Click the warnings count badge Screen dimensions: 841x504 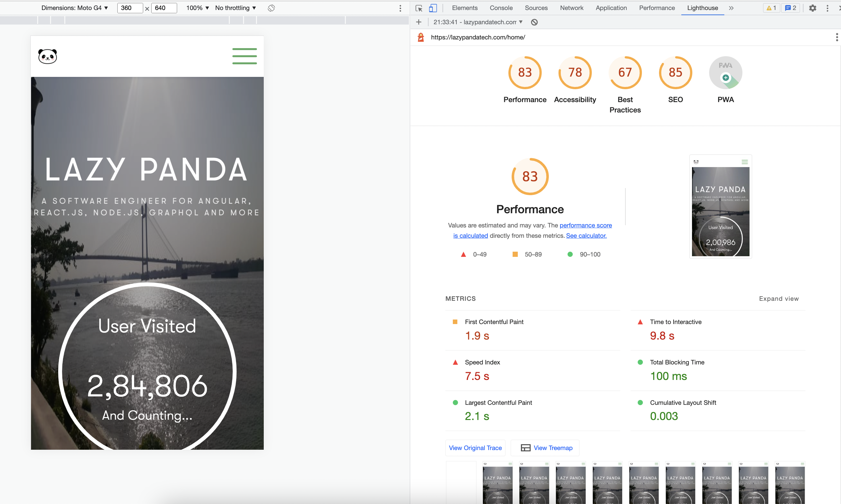click(771, 8)
